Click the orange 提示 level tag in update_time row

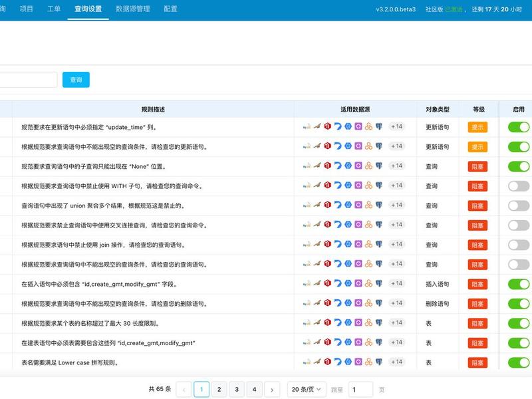click(477, 127)
